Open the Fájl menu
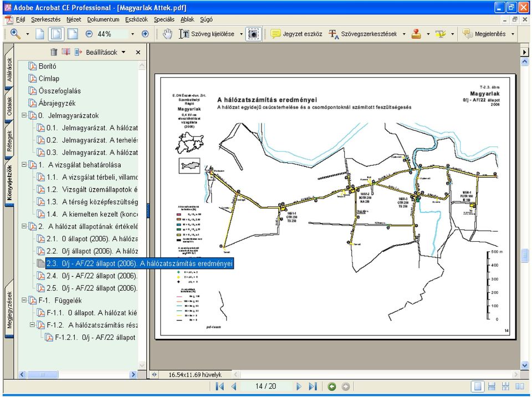 pos(21,19)
